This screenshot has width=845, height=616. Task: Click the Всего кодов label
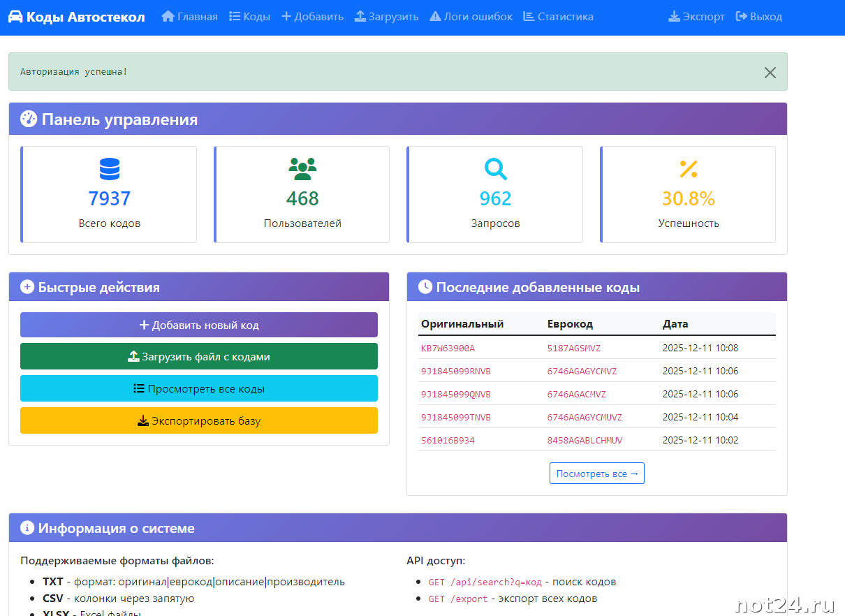coord(110,223)
